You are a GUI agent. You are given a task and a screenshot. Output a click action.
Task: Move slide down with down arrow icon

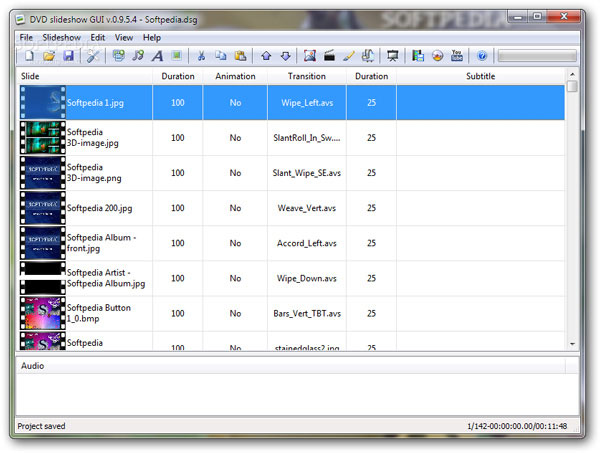[285, 56]
